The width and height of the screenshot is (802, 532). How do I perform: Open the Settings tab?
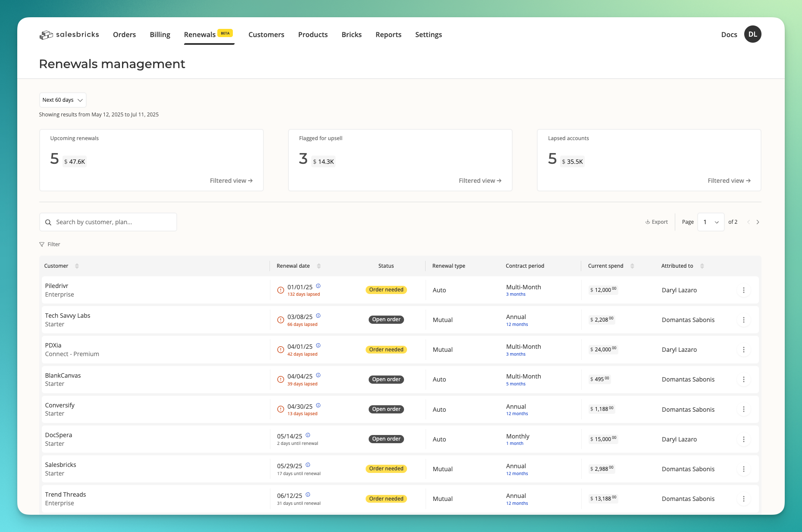(x=428, y=34)
